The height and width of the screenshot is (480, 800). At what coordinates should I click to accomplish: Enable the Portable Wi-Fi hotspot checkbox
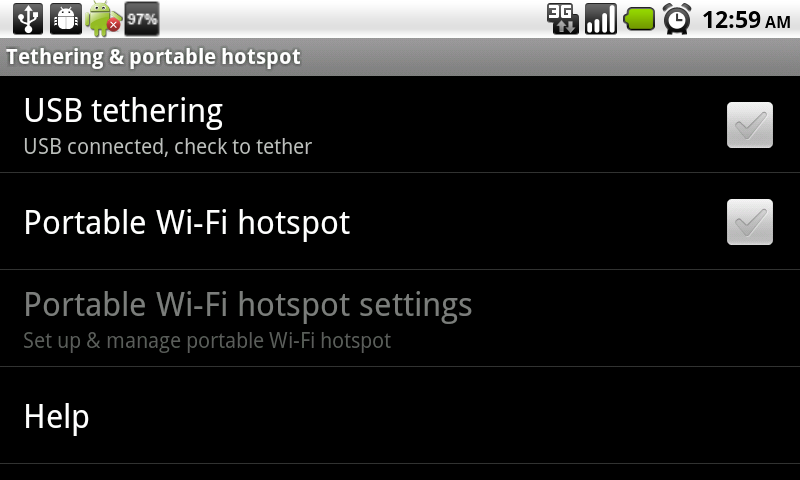click(749, 222)
